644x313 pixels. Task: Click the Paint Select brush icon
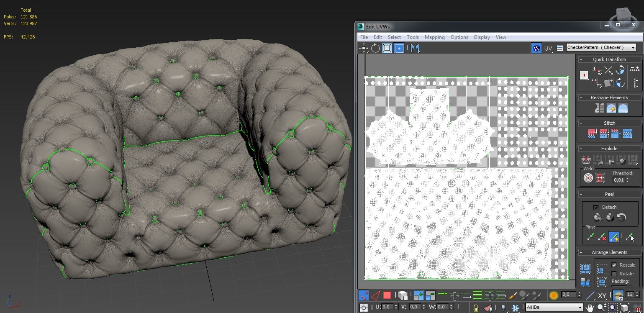pos(513,295)
